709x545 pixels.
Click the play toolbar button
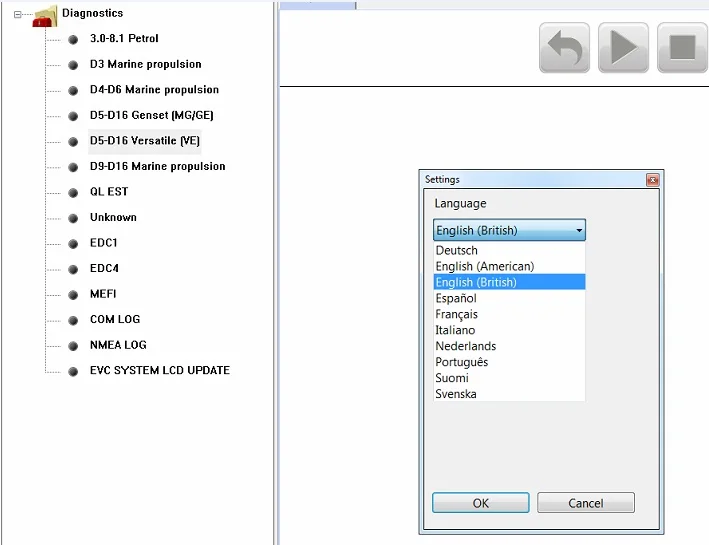coord(623,47)
